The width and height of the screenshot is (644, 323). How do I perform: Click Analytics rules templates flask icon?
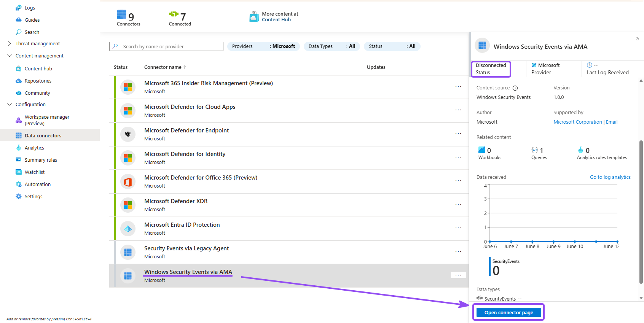click(580, 150)
